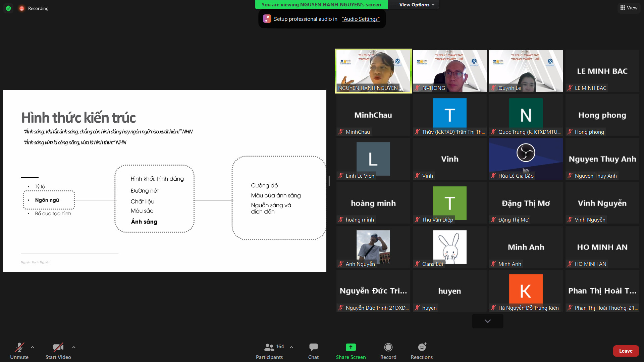
Task: Click the divider handle beside shared slide
Action: click(329, 181)
